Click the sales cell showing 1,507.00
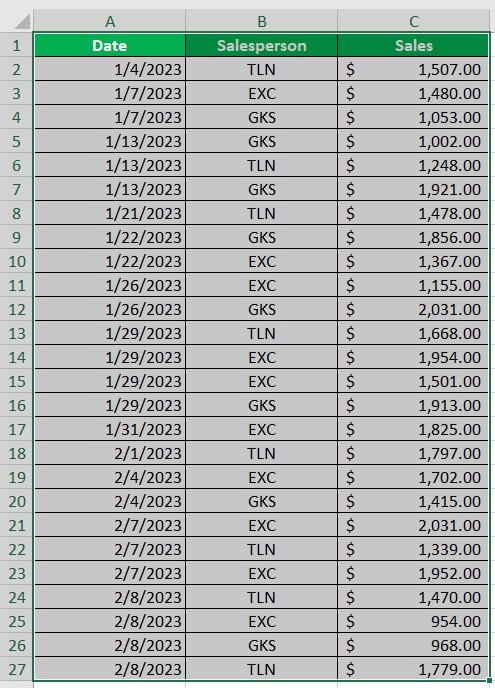495x688 pixels. pos(413,69)
